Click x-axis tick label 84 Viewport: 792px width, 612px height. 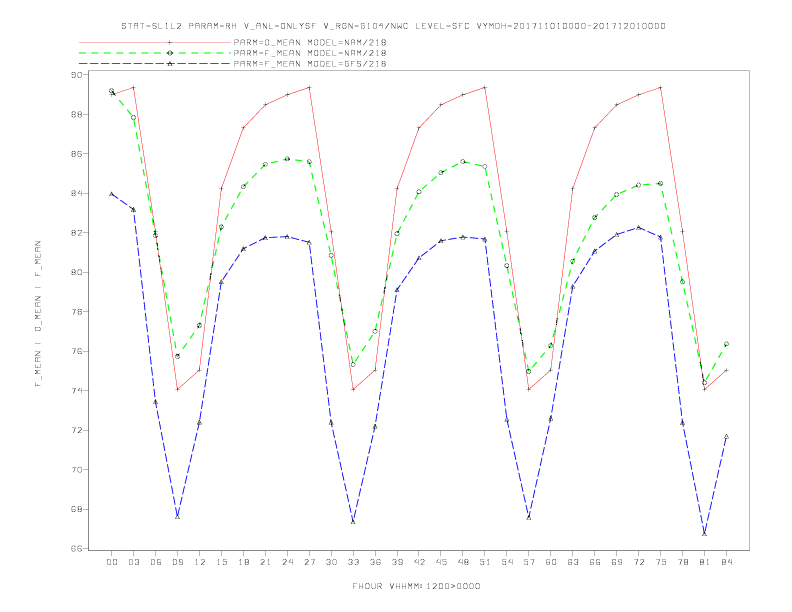pos(726,562)
